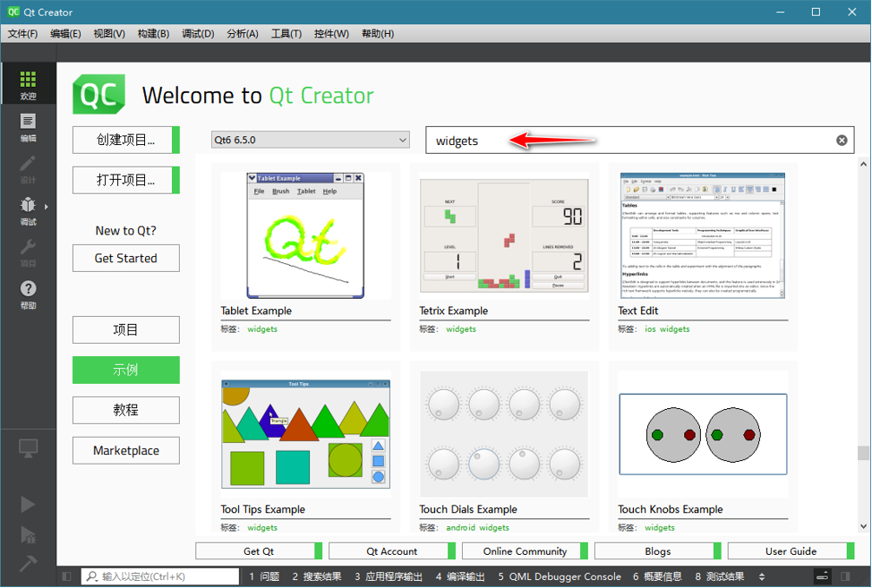Image resolution: width=872 pixels, height=588 pixels.
Task: Open the Tool Tips Example thumbnail
Action: point(305,434)
